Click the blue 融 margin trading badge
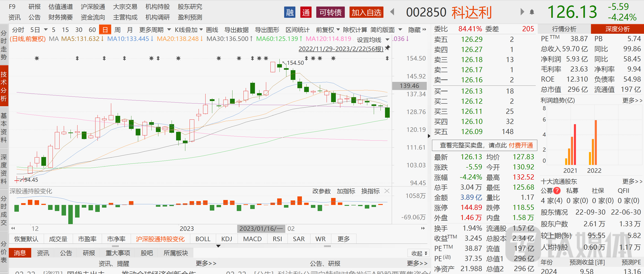 pos(290,12)
